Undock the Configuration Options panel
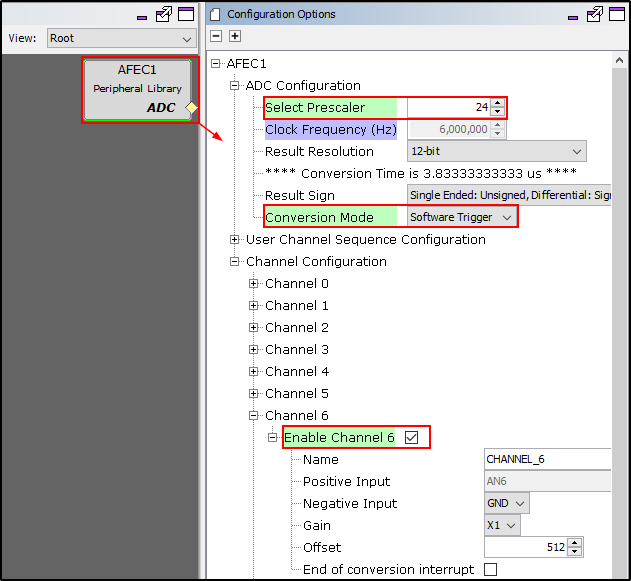 click(595, 14)
